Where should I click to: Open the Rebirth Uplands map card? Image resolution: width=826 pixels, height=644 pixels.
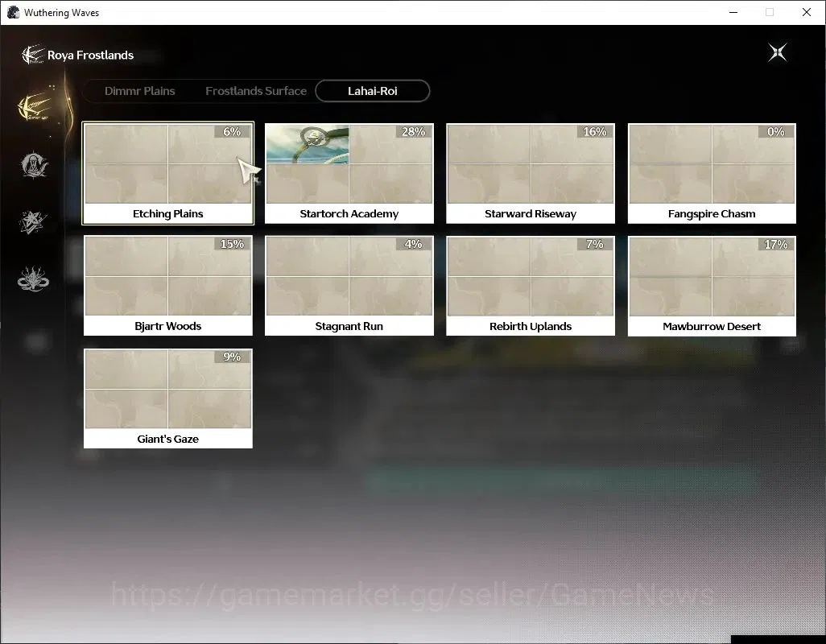click(x=531, y=286)
